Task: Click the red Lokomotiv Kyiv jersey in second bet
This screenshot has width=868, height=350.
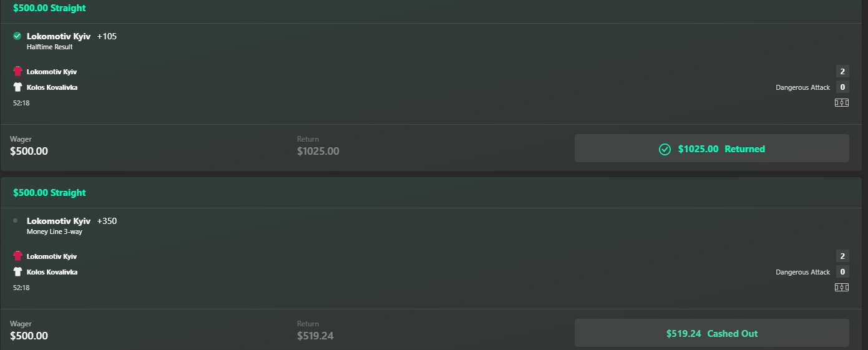Action: (17, 256)
